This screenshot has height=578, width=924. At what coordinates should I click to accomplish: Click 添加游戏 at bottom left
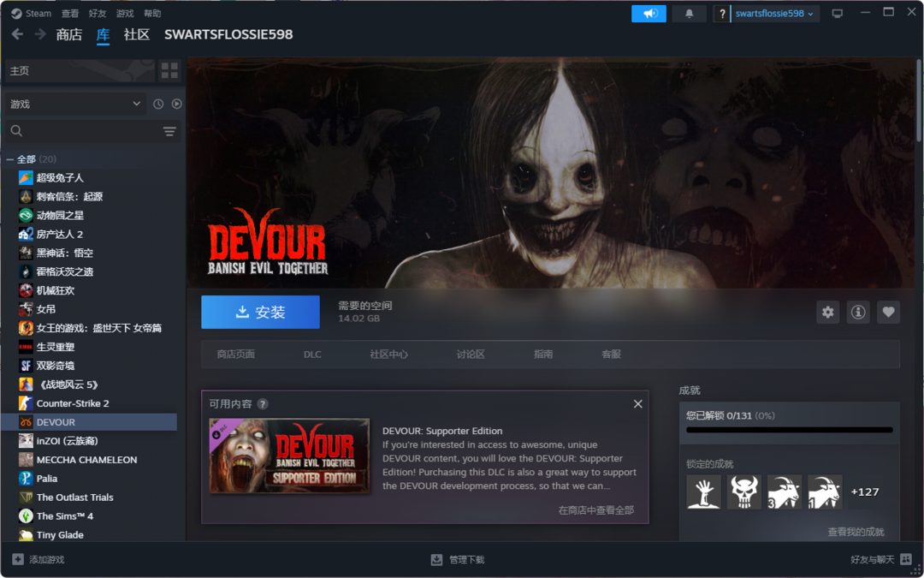(38, 560)
